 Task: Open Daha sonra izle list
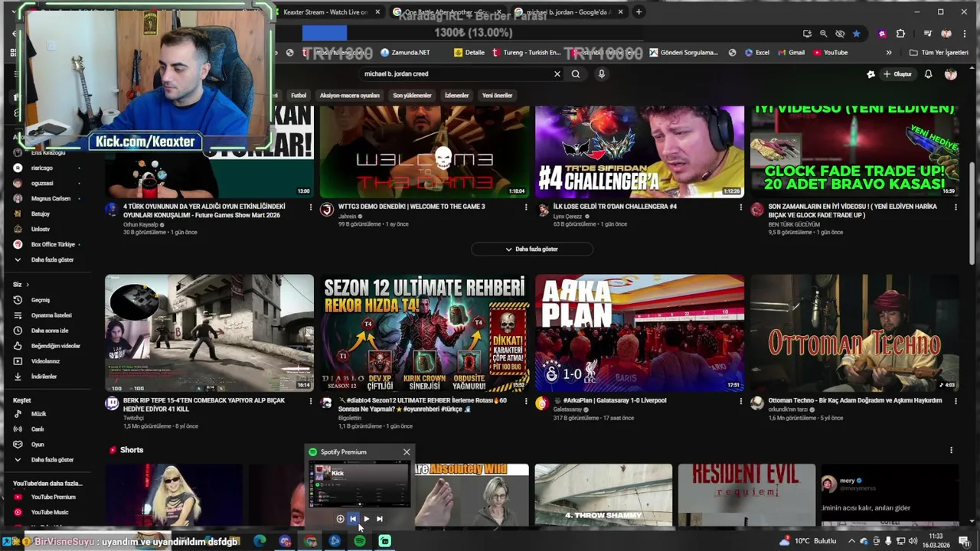(49, 331)
